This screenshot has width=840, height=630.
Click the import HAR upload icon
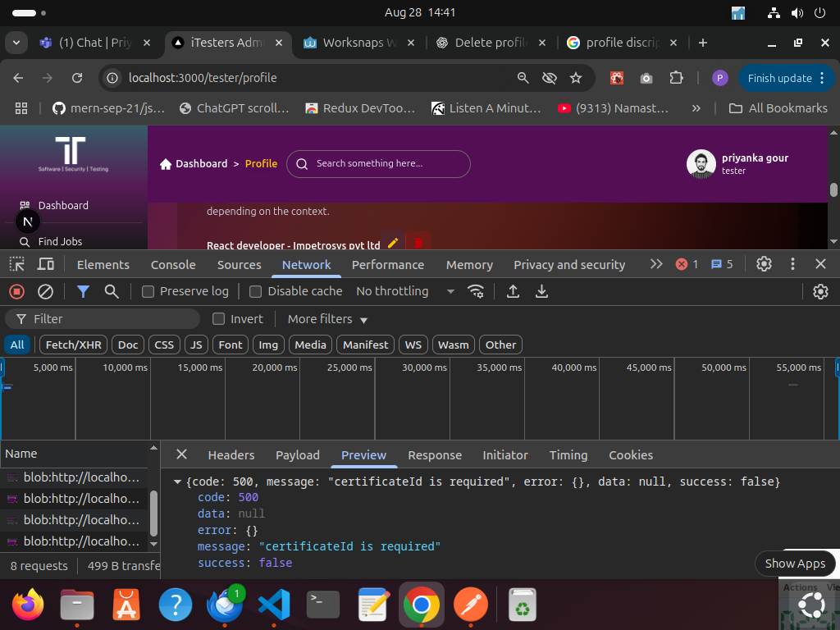pyautogui.click(x=514, y=291)
